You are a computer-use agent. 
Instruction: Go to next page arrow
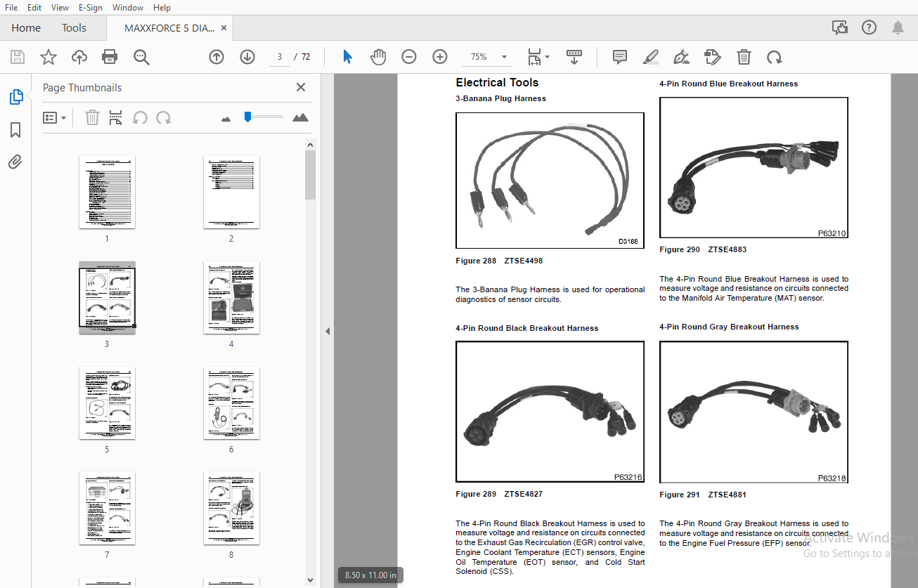[247, 57]
